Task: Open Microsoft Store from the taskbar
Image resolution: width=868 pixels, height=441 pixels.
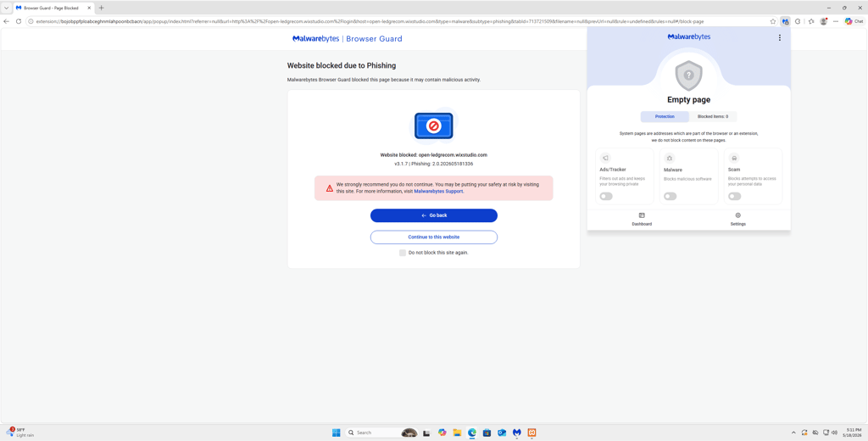Action: click(x=487, y=433)
